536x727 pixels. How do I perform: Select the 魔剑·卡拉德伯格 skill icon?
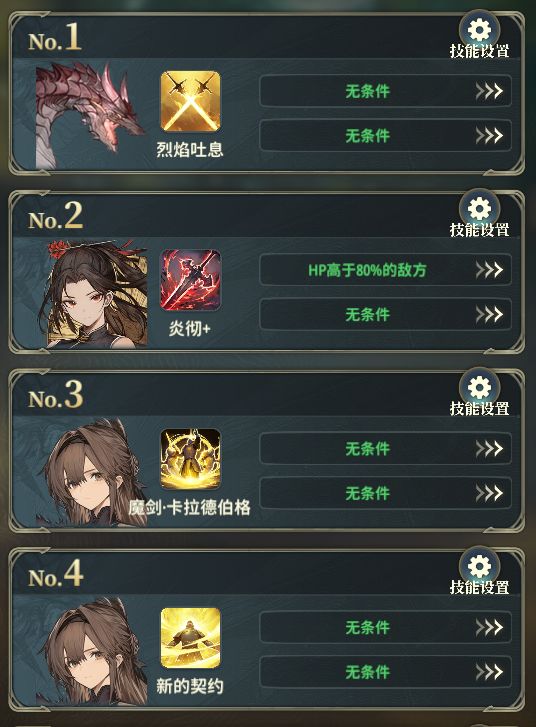click(x=190, y=459)
